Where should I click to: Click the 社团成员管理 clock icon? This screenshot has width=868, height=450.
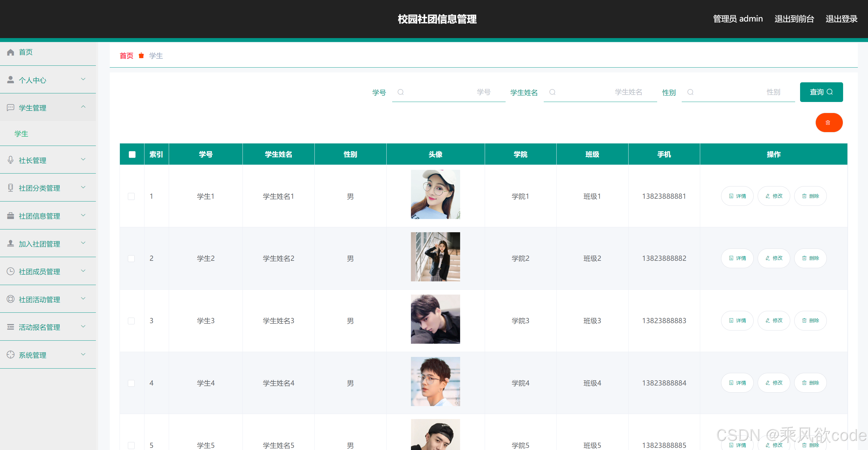click(10, 271)
